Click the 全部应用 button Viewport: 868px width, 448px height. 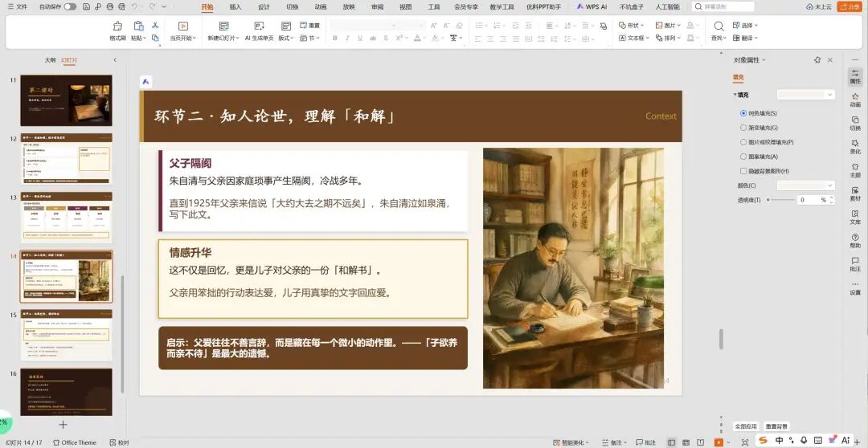coord(745,426)
